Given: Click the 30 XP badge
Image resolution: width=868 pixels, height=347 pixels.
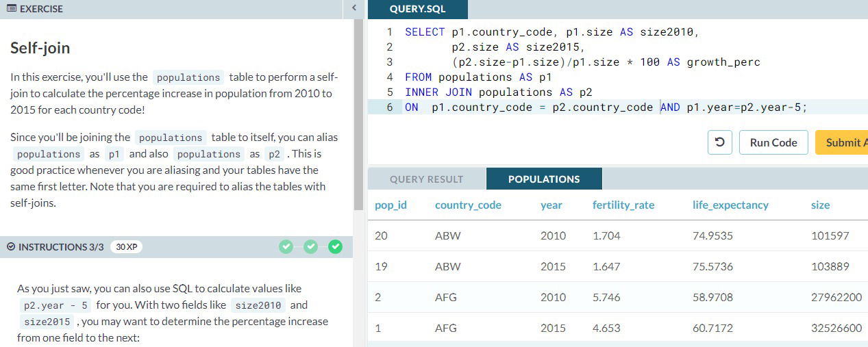Looking at the screenshot, I should tap(126, 246).
